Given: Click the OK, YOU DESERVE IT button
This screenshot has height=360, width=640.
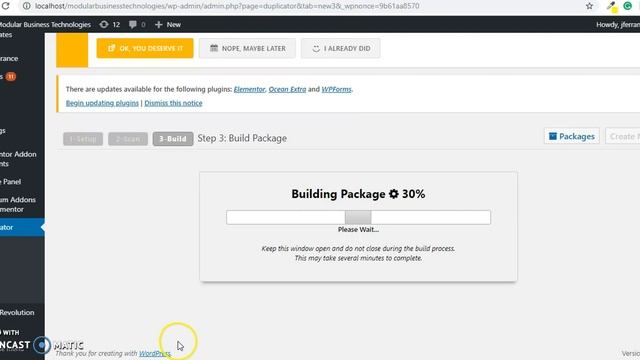Looking at the screenshot, I should coord(145,48).
